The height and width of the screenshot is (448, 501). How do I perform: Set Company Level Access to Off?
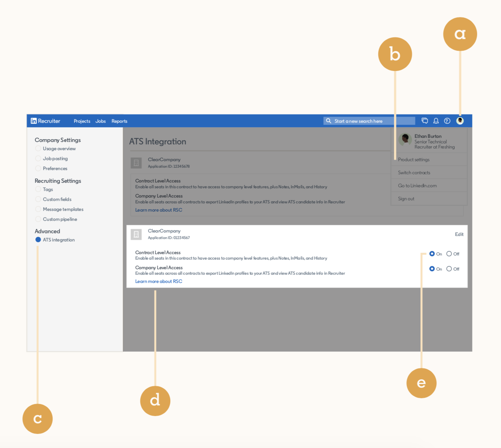(x=449, y=269)
